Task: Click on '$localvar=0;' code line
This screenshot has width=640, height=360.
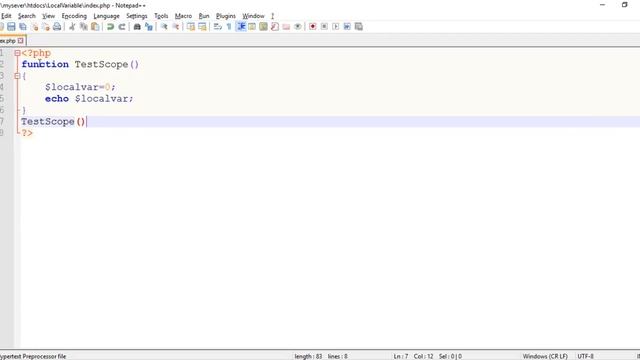Action: tap(80, 87)
